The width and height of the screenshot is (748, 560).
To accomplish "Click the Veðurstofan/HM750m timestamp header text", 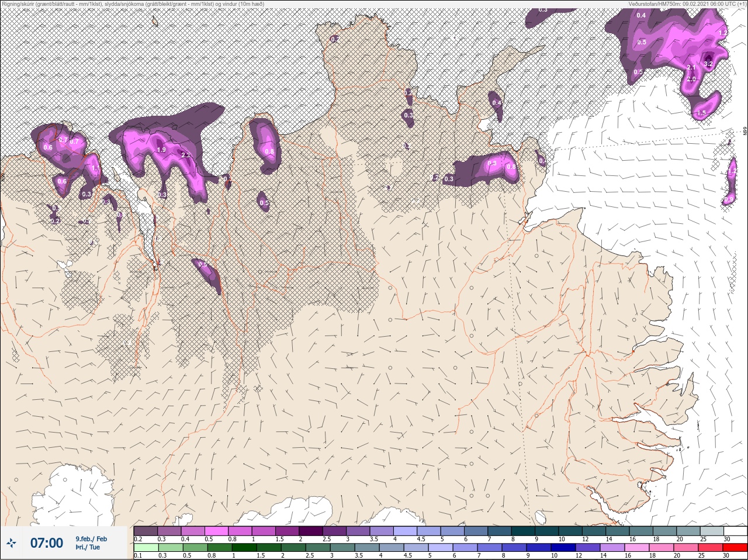I will pos(687,4).
